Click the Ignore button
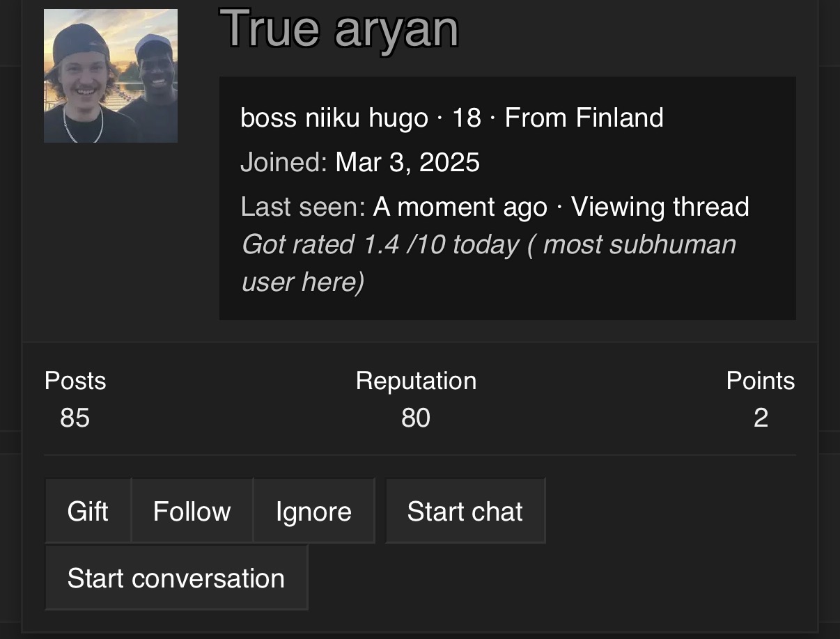This screenshot has height=639, width=840. pyautogui.click(x=313, y=512)
